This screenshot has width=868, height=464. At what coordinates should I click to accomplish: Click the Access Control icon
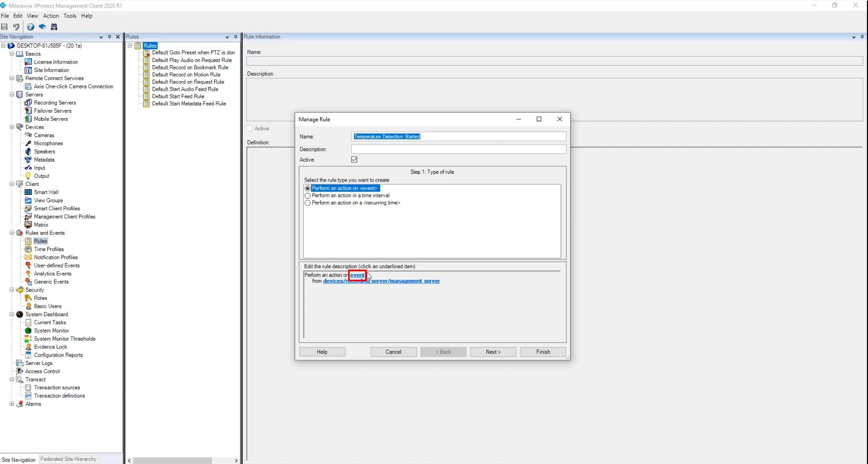click(x=20, y=371)
